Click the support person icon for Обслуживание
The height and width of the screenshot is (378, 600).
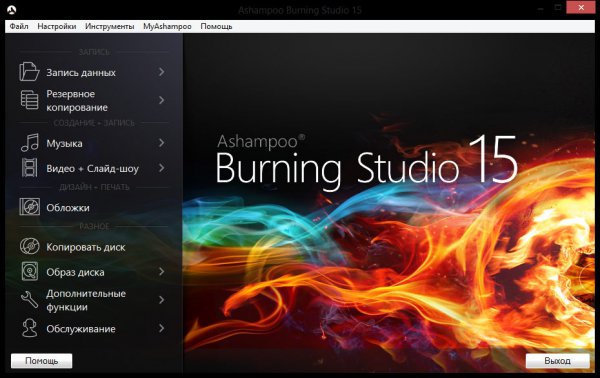29,328
